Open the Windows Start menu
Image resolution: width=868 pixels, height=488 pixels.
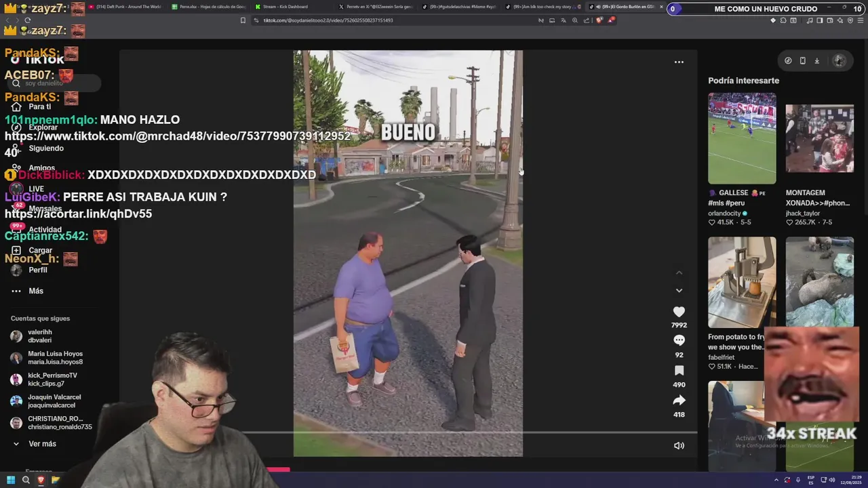click(x=11, y=480)
